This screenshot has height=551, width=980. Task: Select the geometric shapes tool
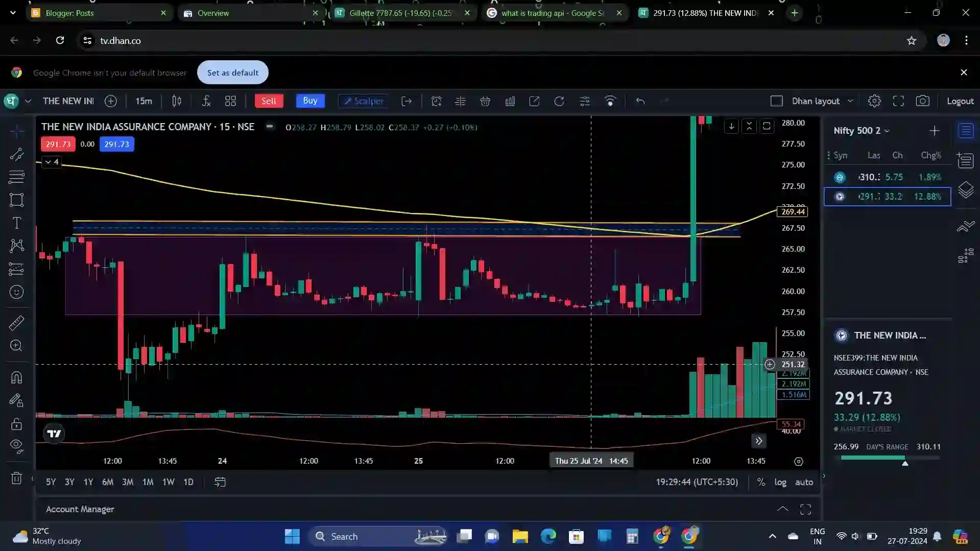(x=16, y=200)
